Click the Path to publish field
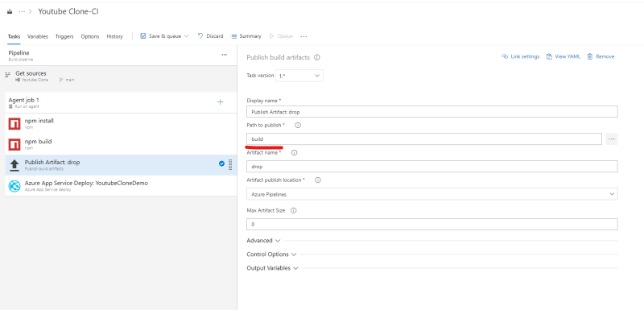Screen dimensions: 644x310 pyautogui.click(x=424, y=138)
